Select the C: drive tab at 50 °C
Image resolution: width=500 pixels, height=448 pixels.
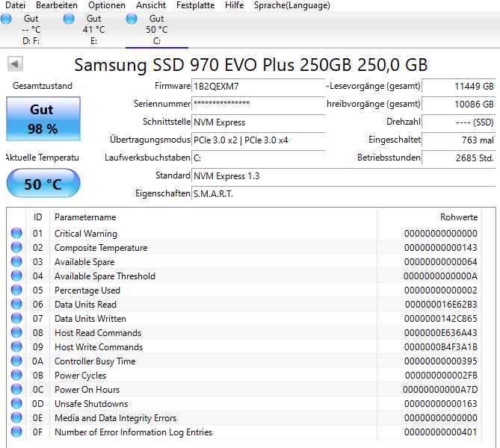[156, 30]
